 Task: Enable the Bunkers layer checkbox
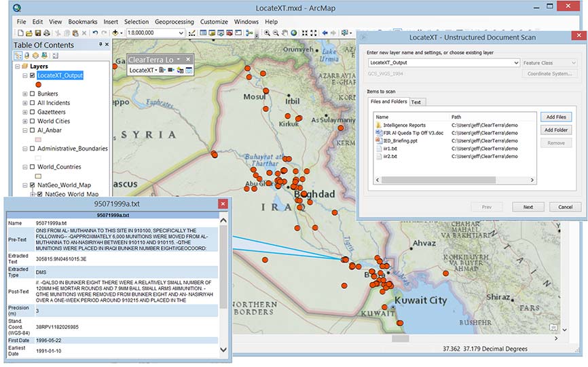32,94
